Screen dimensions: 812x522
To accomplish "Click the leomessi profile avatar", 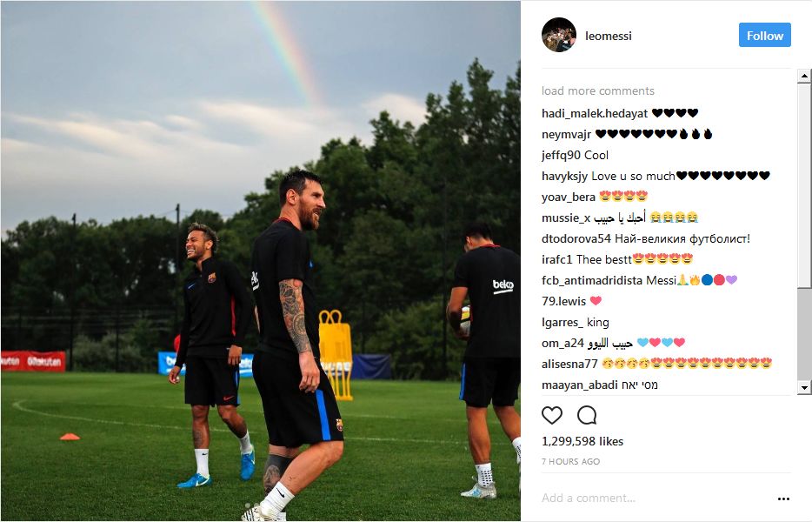I will point(559,36).
